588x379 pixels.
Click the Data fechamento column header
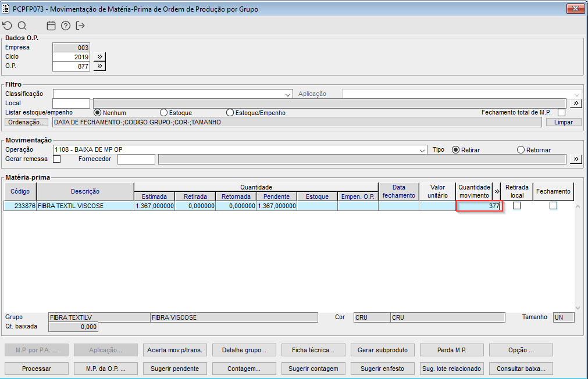398,191
